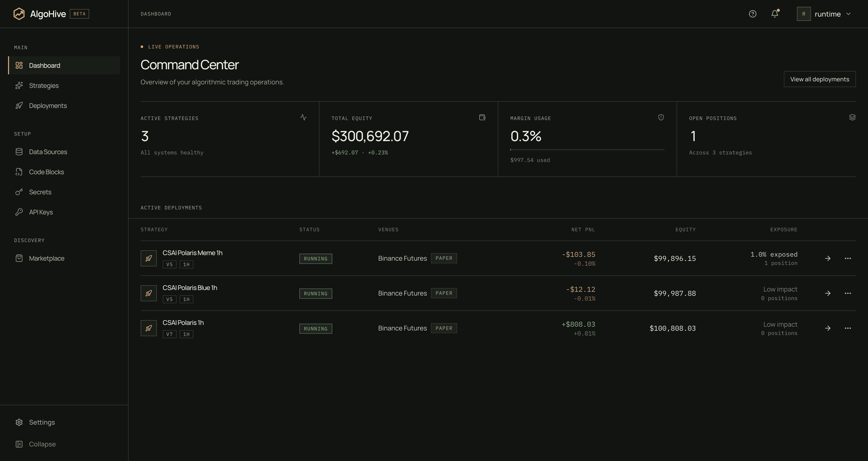Viewport: 868px width, 461px height.
Task: Open the help question-mark icon
Action: tap(752, 14)
